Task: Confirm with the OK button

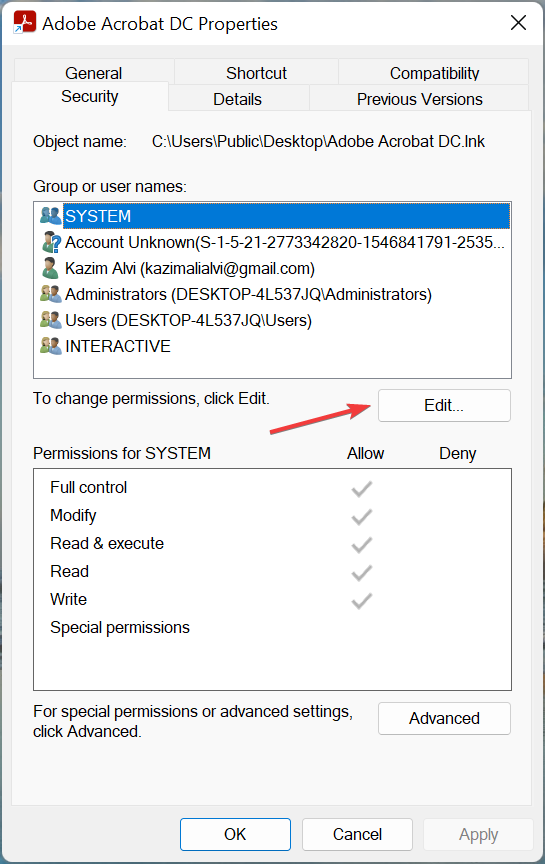Action: 235,834
